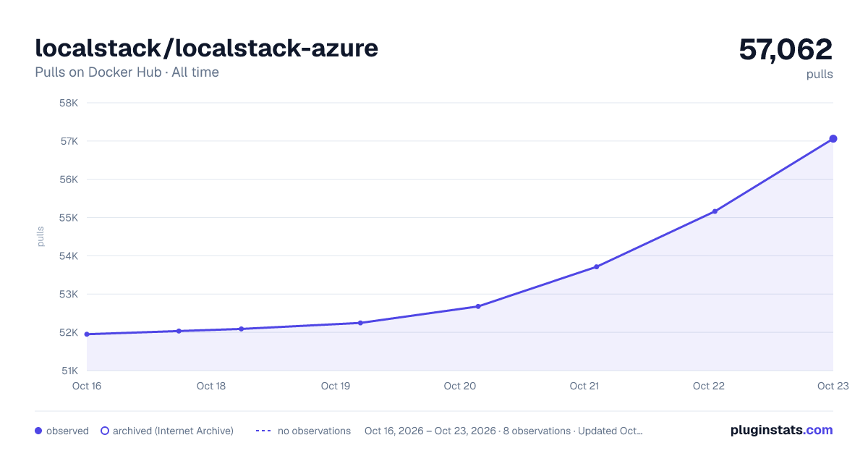The width and height of the screenshot is (868, 456).
Task: Click the 52K y-axis label
Action: click(x=69, y=333)
